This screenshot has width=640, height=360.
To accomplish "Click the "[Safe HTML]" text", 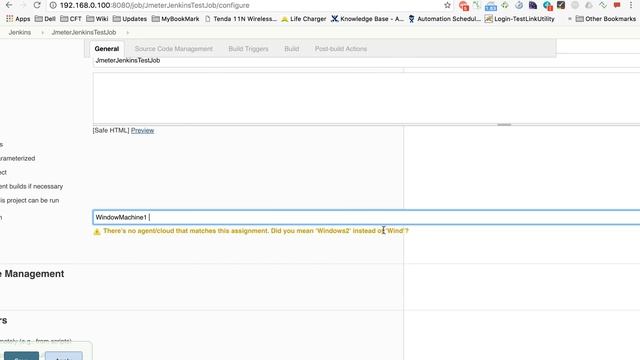I will click(111, 131).
